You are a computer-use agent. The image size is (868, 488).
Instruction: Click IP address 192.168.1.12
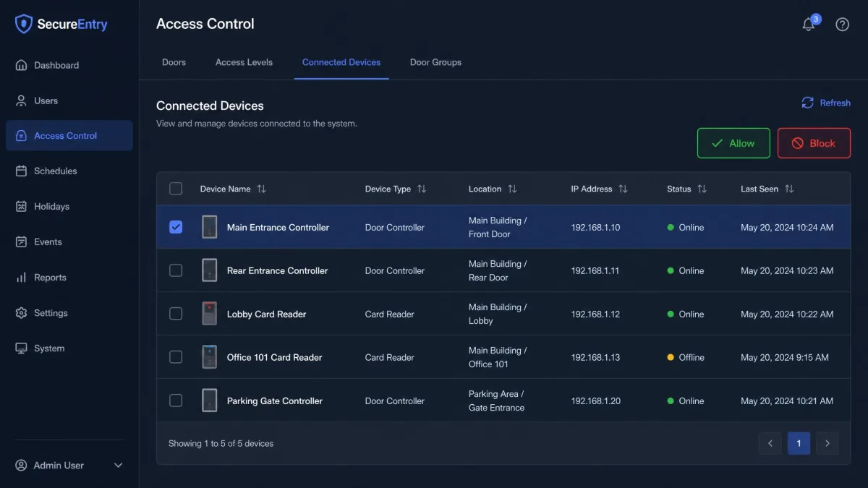coord(595,314)
